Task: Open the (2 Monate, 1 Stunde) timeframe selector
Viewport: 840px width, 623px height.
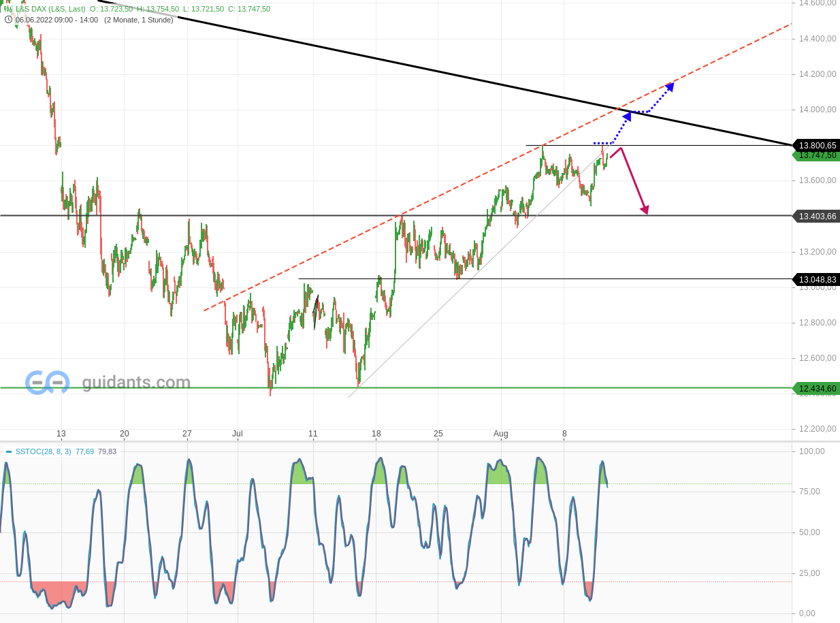Action: pos(138,20)
